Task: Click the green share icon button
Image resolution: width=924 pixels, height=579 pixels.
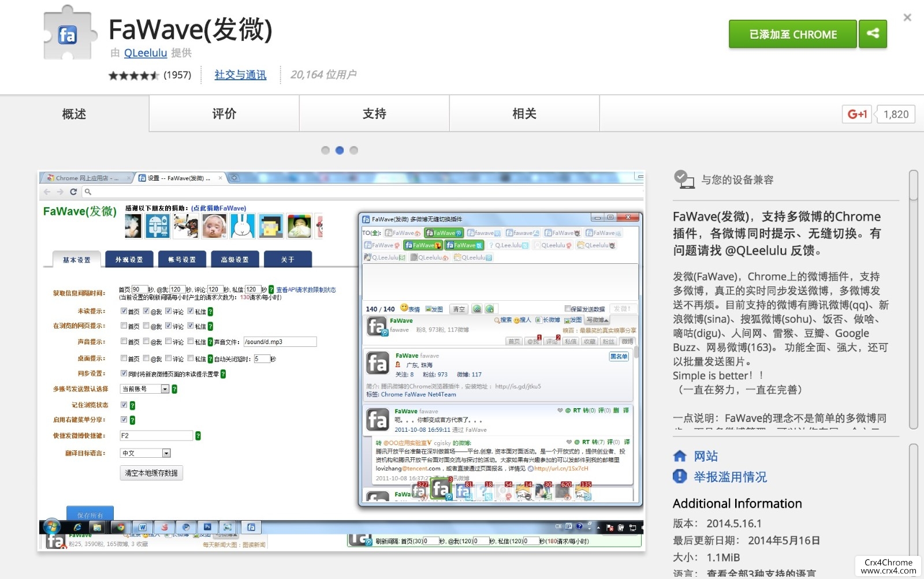Action: pos(873,33)
